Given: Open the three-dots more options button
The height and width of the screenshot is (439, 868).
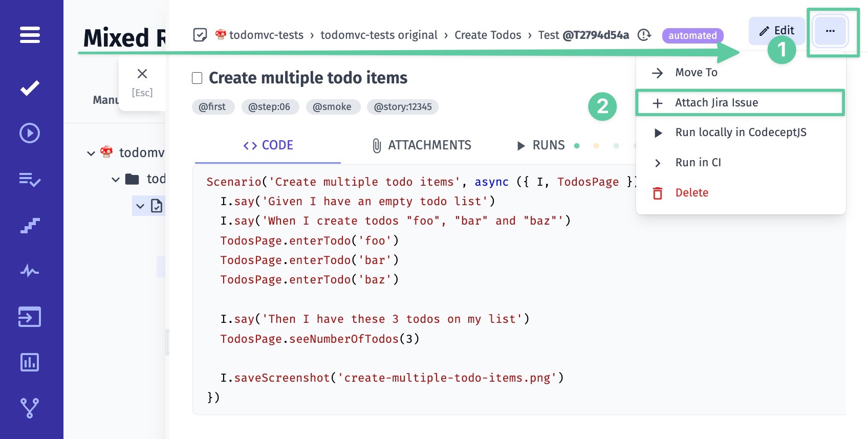Looking at the screenshot, I should [830, 31].
